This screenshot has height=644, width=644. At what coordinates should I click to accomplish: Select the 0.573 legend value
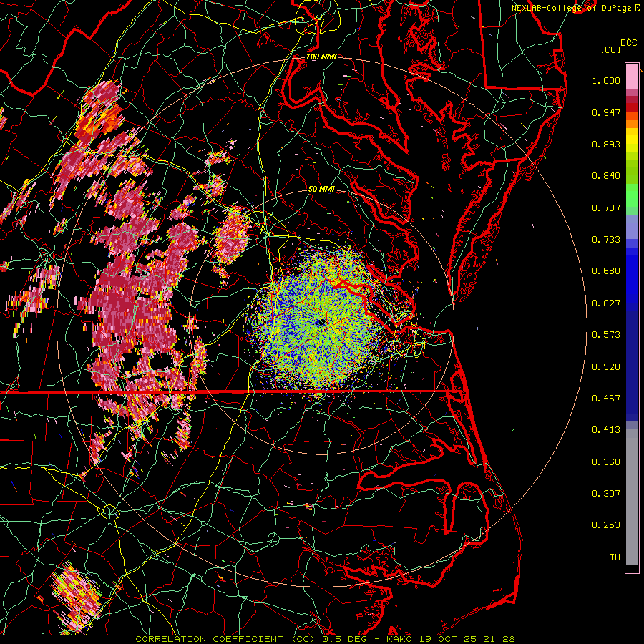(606, 335)
